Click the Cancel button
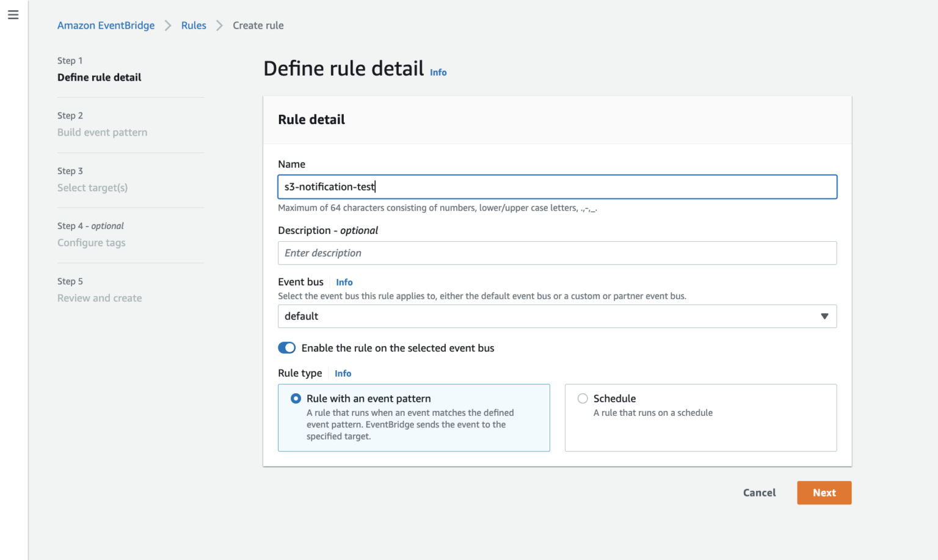The image size is (938, 560). [759, 493]
